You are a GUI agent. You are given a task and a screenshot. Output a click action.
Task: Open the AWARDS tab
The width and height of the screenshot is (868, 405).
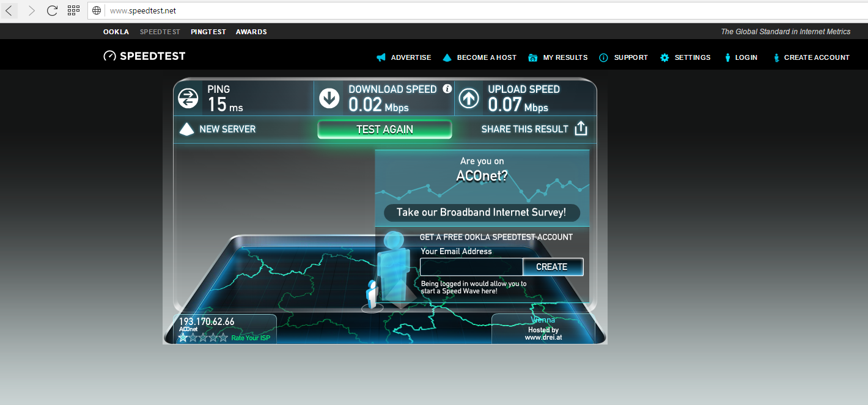click(251, 32)
